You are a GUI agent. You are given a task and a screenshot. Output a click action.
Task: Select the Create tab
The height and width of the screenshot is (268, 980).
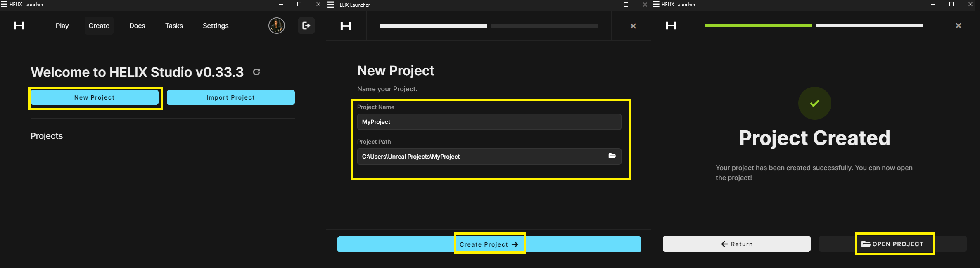pyautogui.click(x=99, y=26)
